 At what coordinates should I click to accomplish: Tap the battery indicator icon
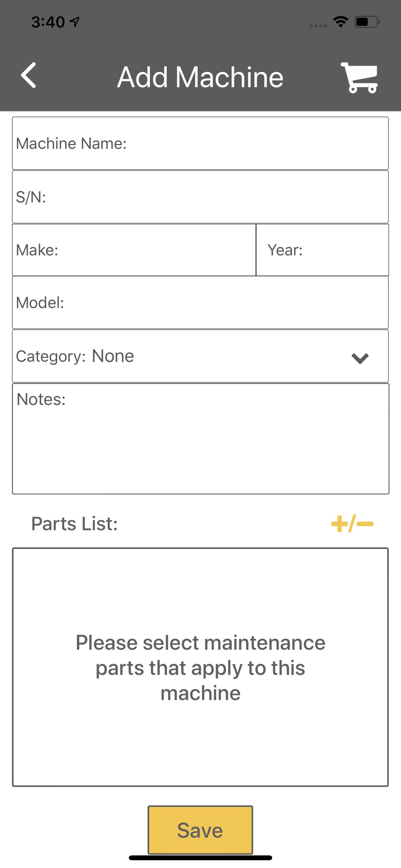[367, 22]
